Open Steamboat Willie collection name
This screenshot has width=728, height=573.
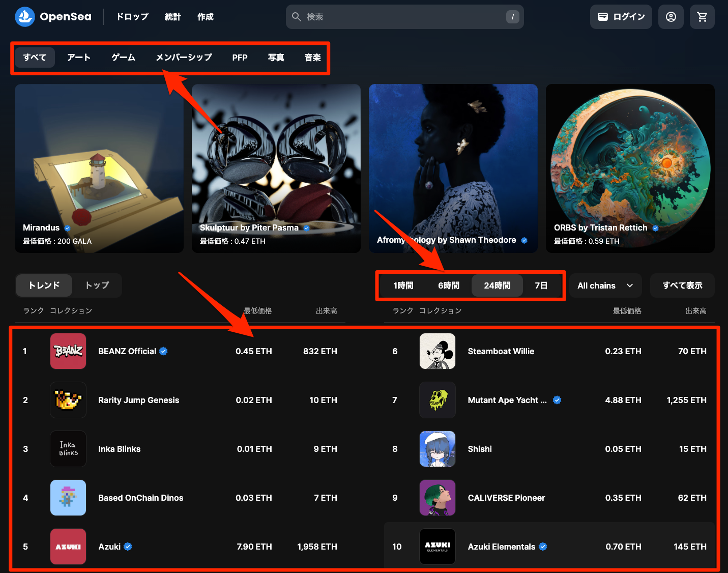[501, 351]
